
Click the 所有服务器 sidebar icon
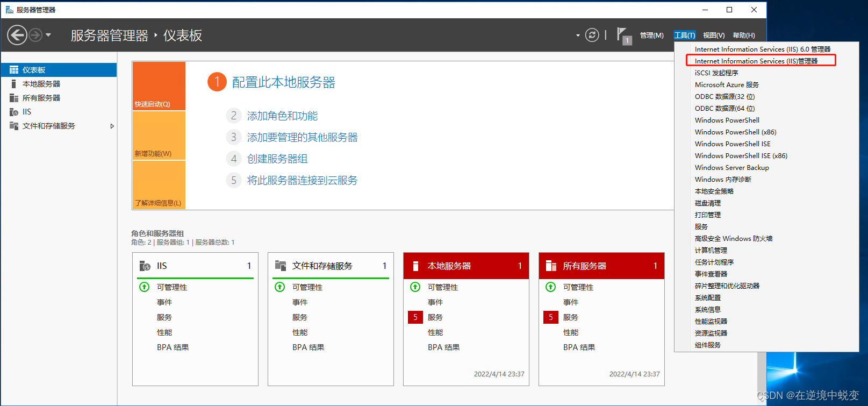click(x=14, y=98)
